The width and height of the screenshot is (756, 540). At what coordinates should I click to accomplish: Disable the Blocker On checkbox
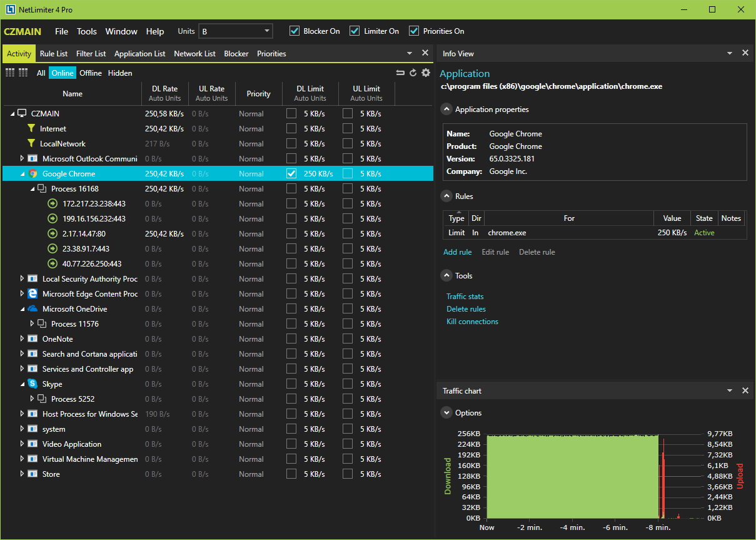(x=295, y=31)
